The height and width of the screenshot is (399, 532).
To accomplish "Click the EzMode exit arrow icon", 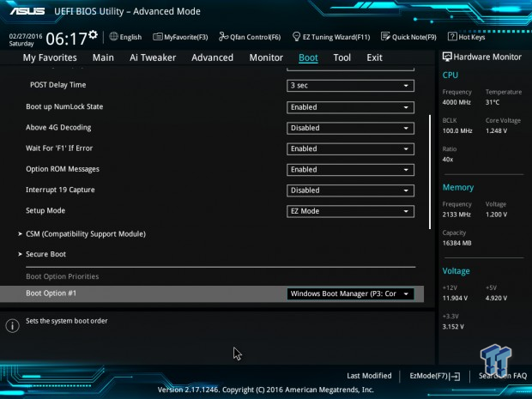I will point(455,376).
